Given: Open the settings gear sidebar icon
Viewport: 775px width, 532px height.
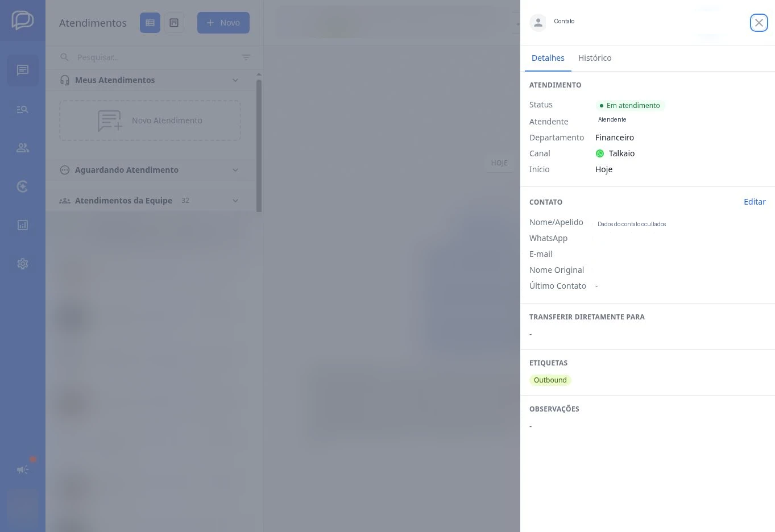Looking at the screenshot, I should [23, 264].
